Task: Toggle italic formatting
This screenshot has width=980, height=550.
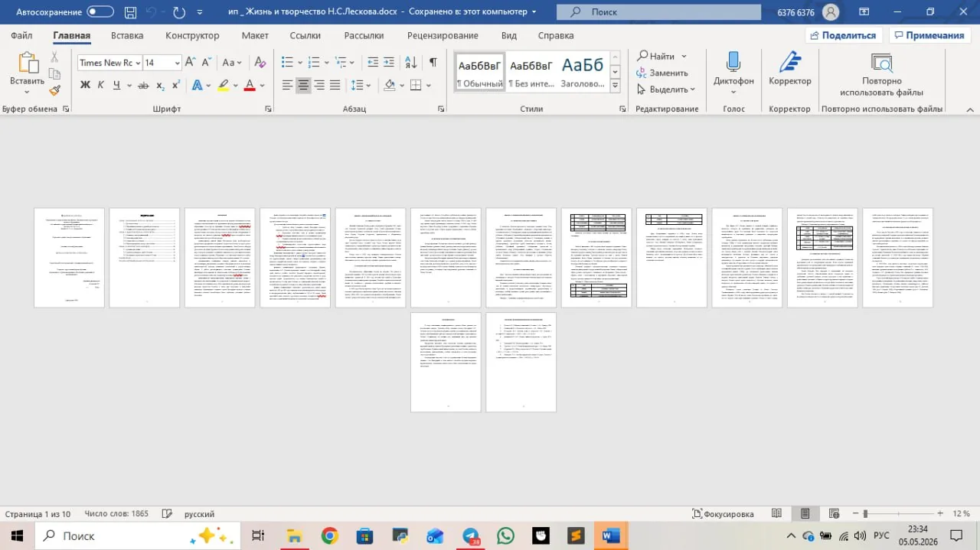Action: coord(101,85)
